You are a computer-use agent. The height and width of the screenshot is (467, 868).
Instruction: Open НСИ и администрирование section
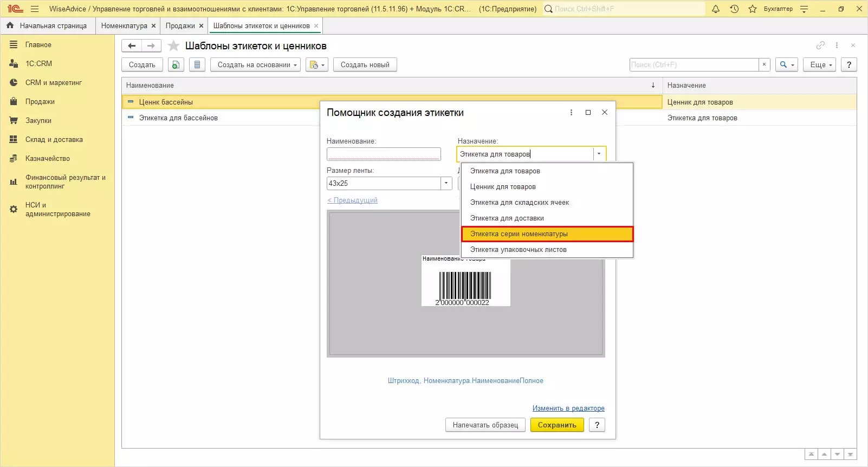point(57,210)
